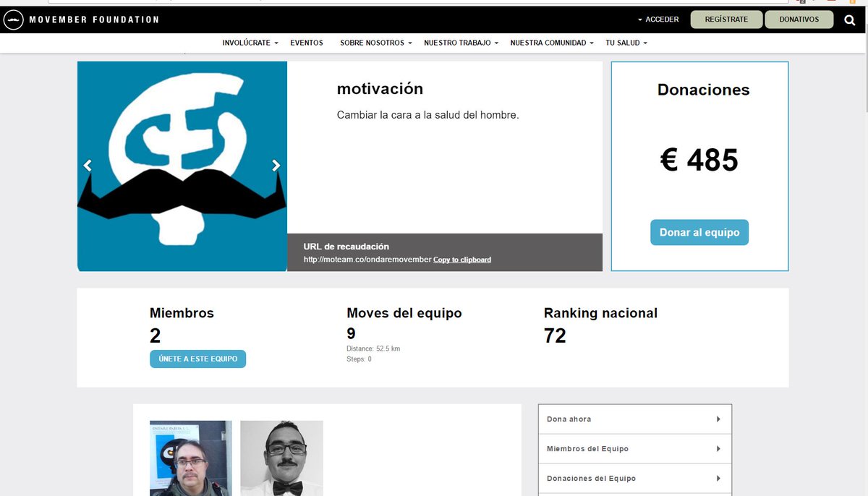Advance team photo carousel with next arrow

tap(276, 166)
